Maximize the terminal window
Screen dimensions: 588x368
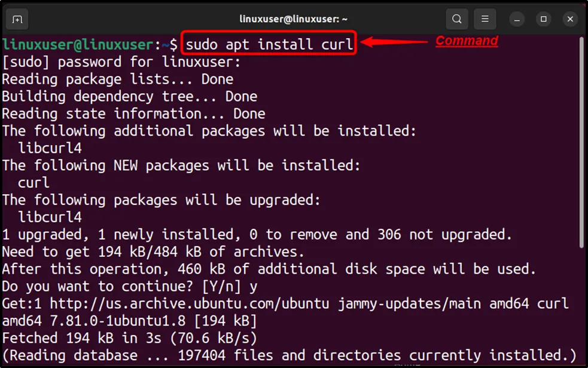point(544,19)
